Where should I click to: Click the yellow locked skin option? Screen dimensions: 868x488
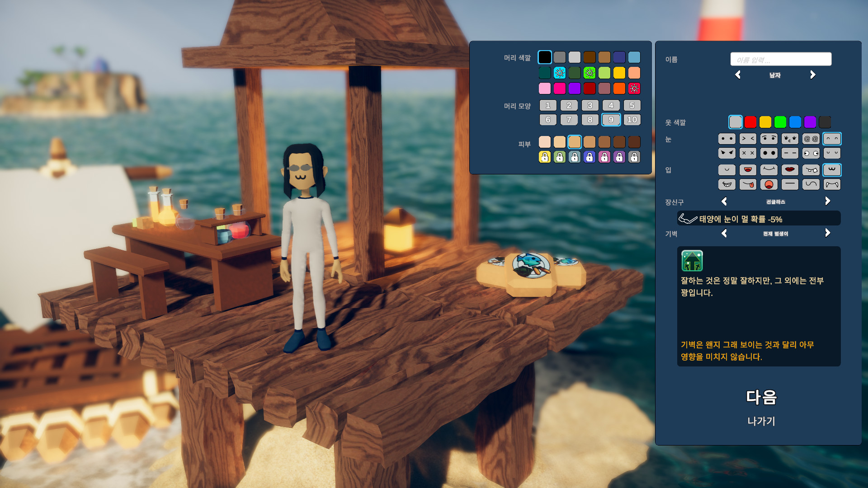(545, 157)
